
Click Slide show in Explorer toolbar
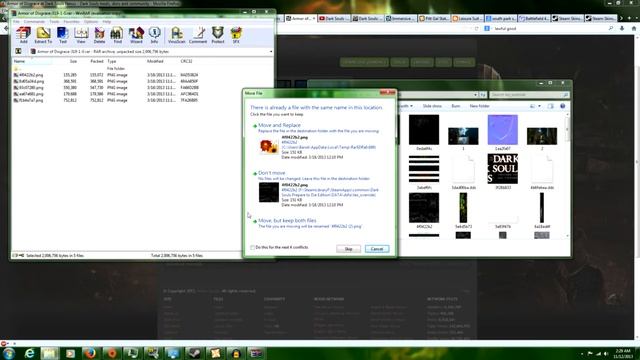tap(432, 106)
